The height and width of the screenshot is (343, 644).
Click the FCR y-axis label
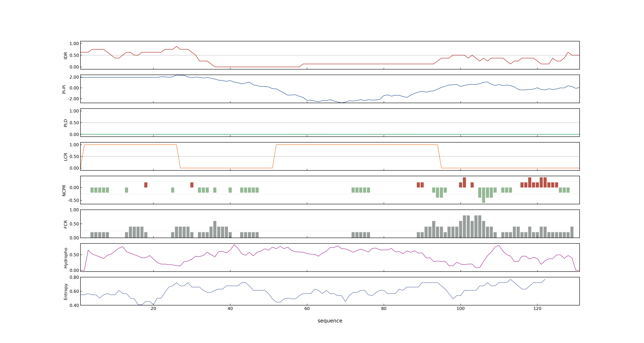(66, 224)
